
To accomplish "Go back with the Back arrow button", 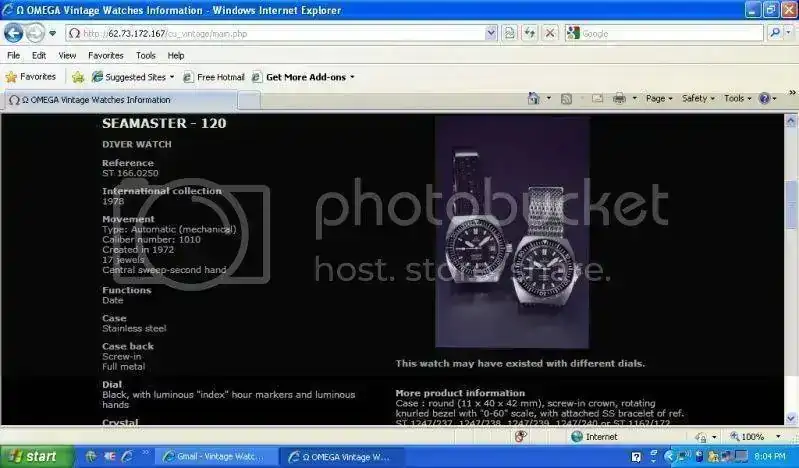I will click(13, 34).
